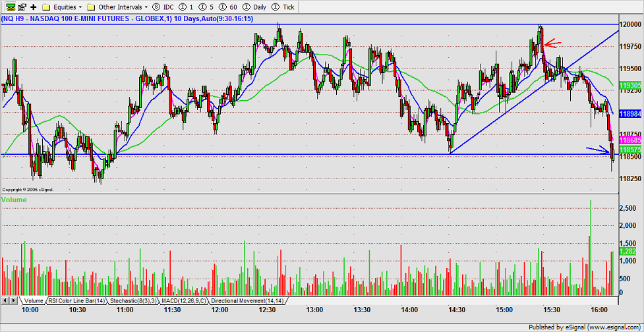Click the green Volume pane label

coord(14,200)
